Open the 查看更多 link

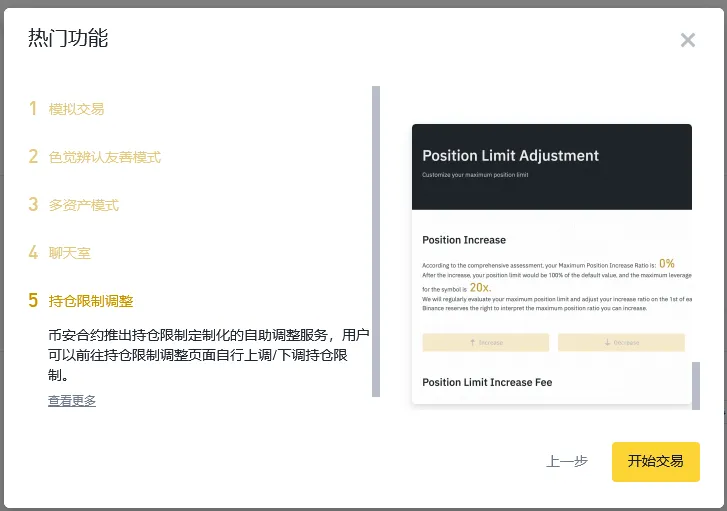tap(72, 401)
